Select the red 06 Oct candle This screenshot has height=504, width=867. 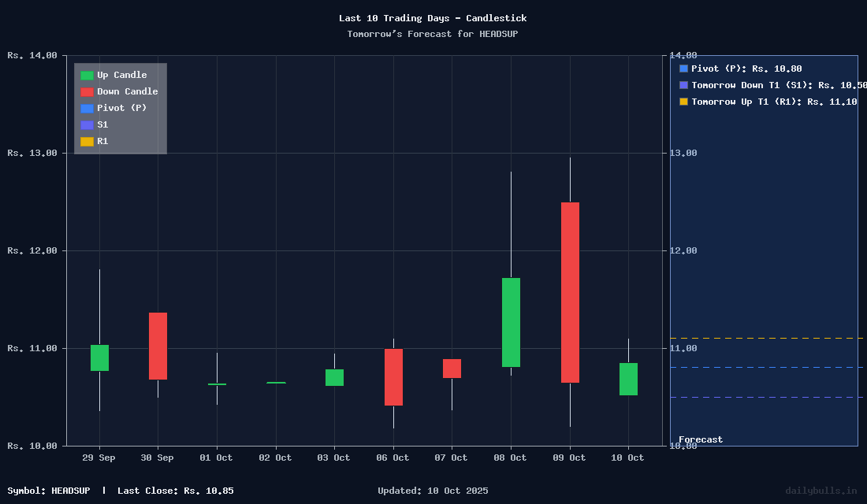(x=393, y=377)
